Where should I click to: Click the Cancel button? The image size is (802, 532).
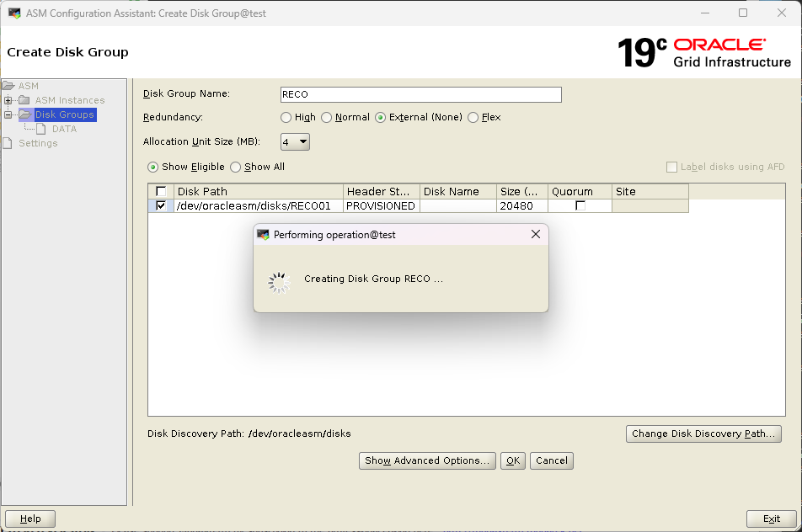coord(551,461)
